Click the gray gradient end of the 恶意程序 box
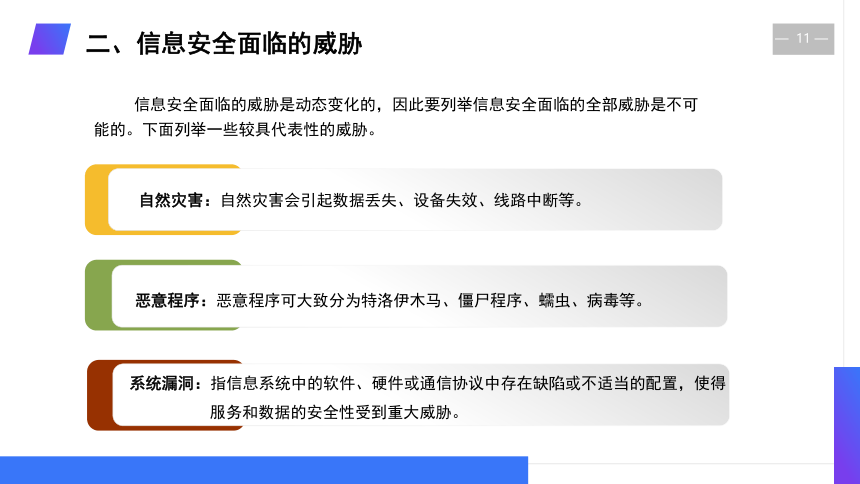This screenshot has width=860, height=484. pos(688,296)
